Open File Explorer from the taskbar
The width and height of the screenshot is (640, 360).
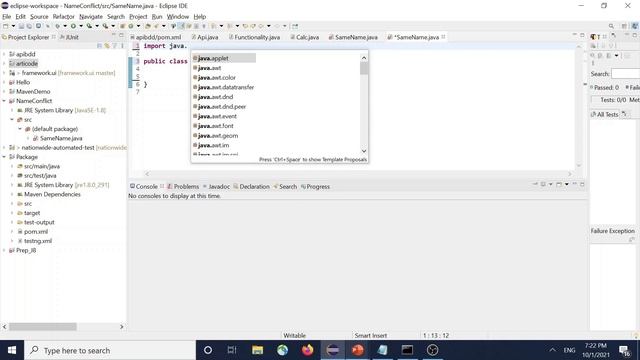coord(257,350)
